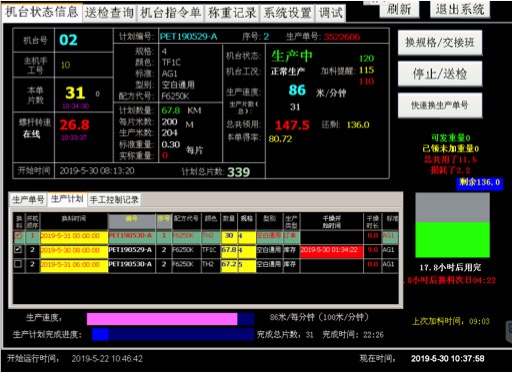Switch to the 机台指令单 tab
Image resolution: width=513 pixels, height=372 pixels.
pos(171,13)
